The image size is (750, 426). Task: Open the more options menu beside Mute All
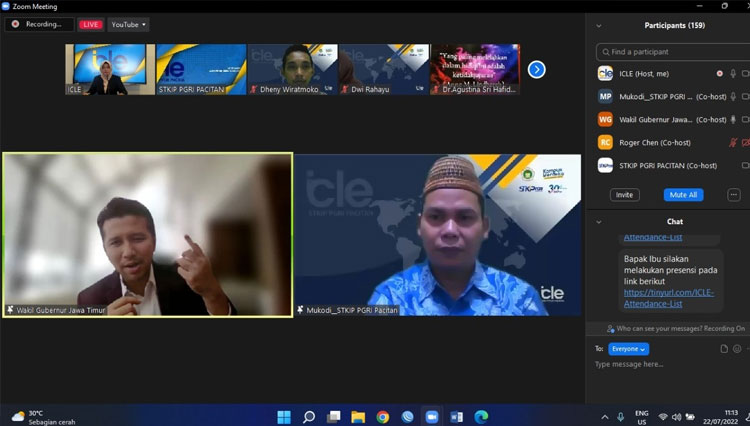point(733,195)
